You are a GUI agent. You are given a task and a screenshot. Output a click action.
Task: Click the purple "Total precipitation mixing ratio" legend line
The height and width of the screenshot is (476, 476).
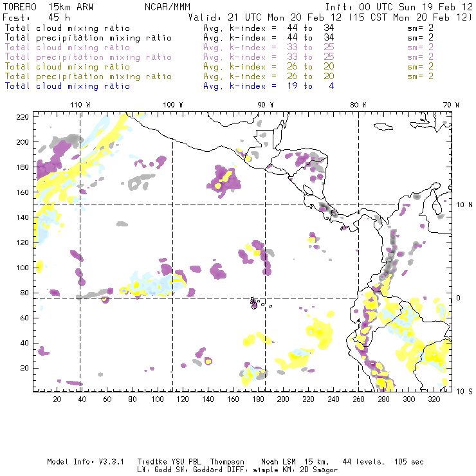coord(88,57)
